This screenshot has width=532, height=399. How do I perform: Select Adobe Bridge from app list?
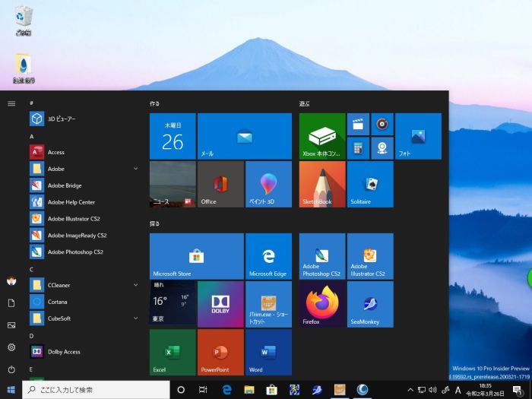[x=65, y=185]
